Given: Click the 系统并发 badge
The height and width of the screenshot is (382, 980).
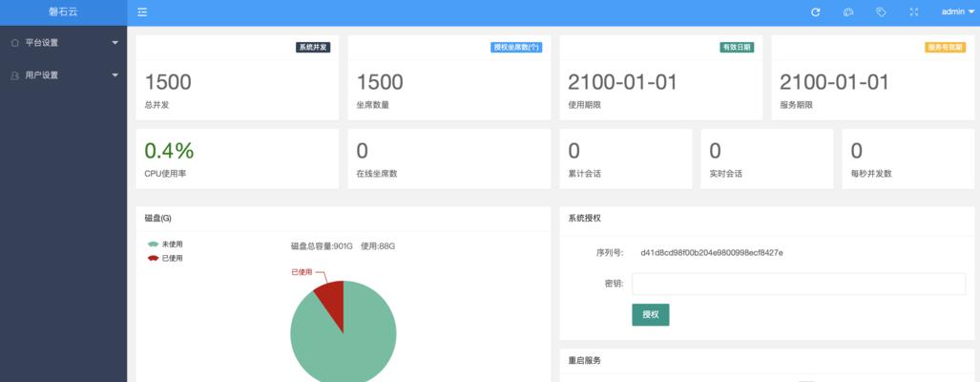Looking at the screenshot, I should coord(312,48).
